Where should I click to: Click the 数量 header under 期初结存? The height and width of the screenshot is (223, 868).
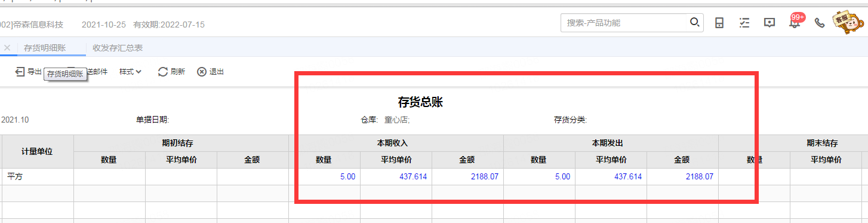click(109, 160)
